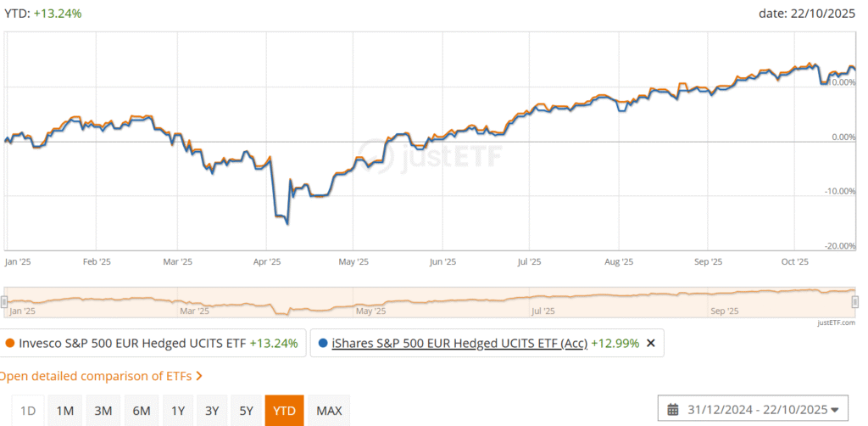The height and width of the screenshot is (426, 868).
Task: Click the orange Invesco legend dot
Action: [10, 344]
